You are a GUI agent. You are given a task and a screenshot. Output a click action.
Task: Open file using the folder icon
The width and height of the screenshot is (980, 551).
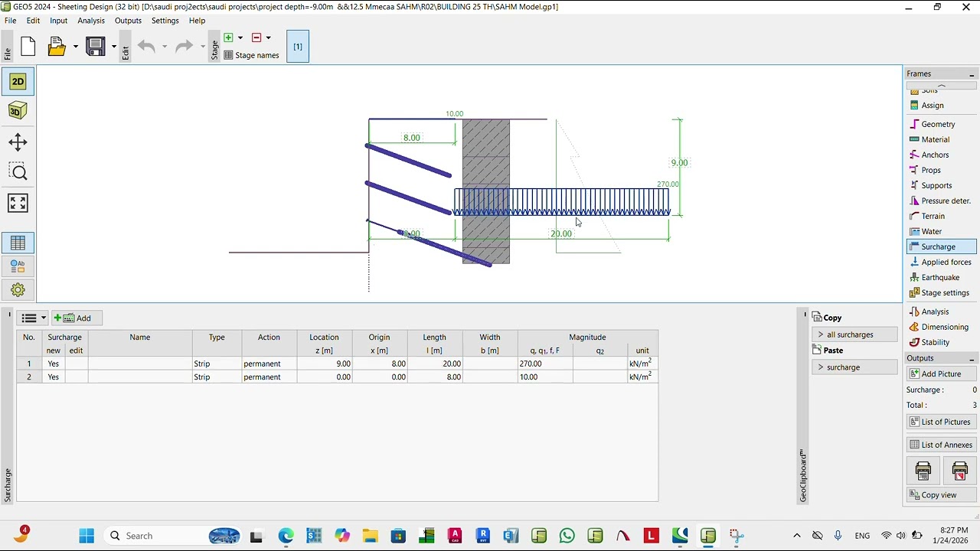point(57,47)
